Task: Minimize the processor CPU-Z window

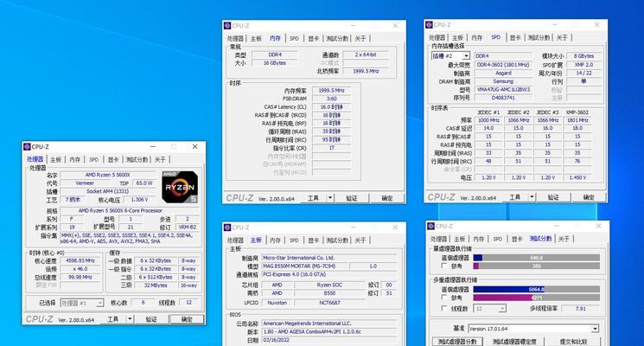Action: (153, 147)
